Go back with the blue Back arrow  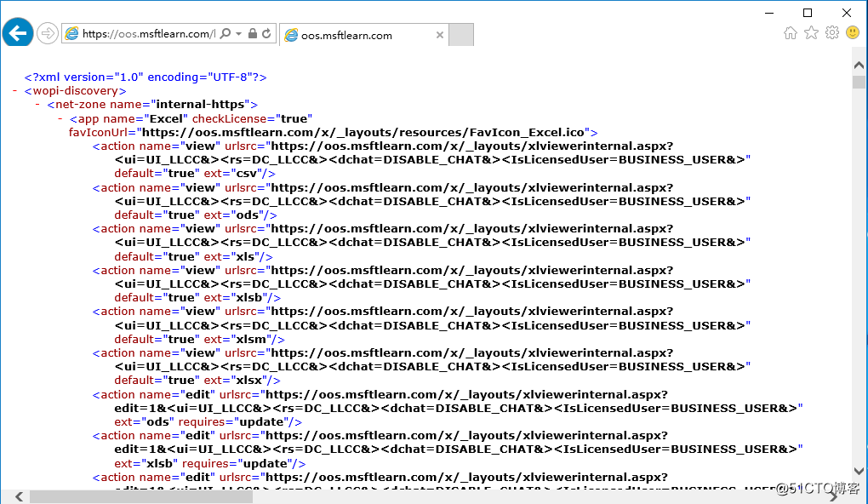point(18,33)
